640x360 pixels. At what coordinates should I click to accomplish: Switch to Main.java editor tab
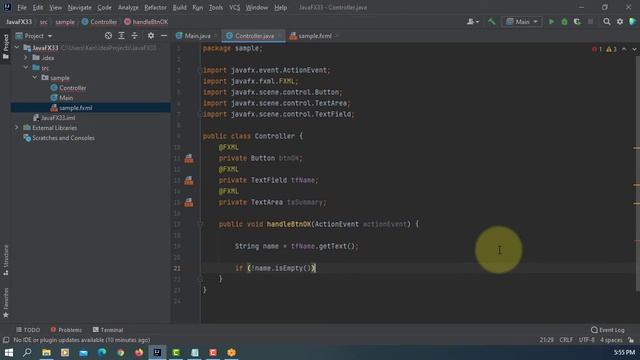(x=198, y=36)
